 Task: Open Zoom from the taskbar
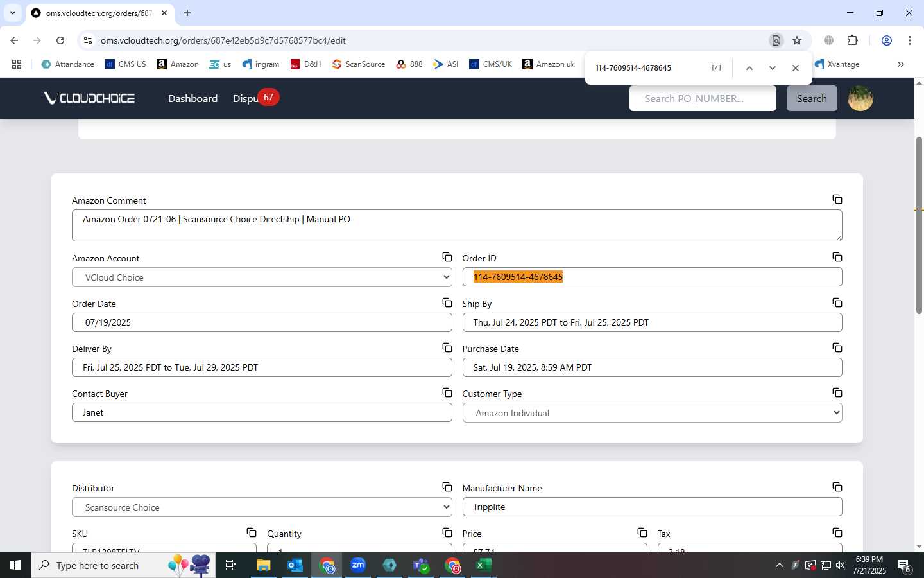(358, 565)
